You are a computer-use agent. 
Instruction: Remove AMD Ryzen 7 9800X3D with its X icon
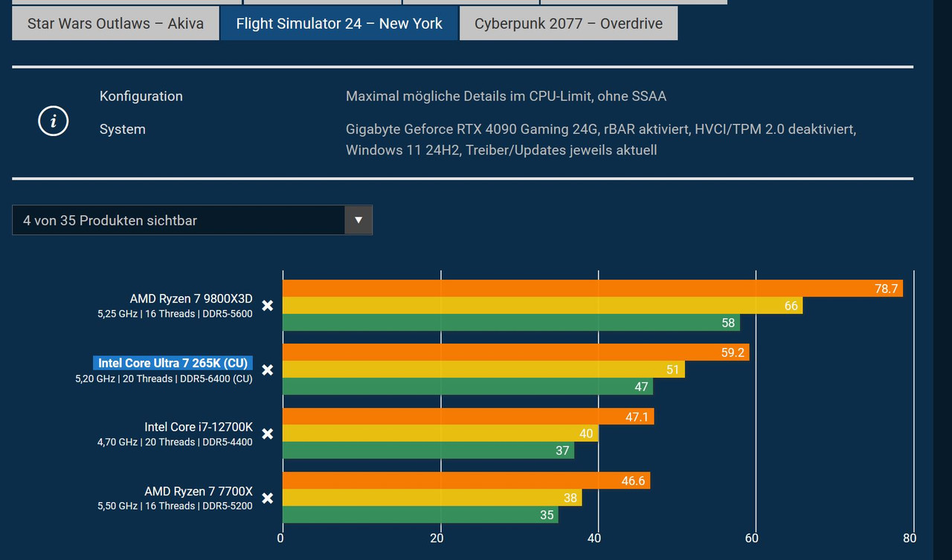[267, 306]
